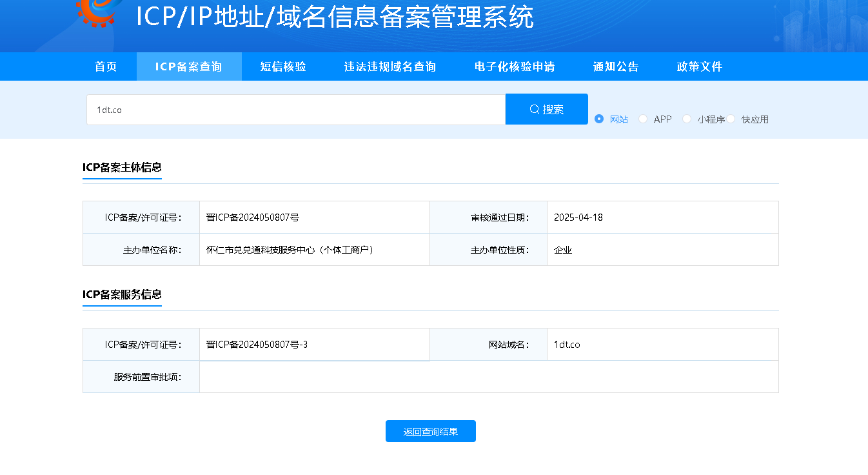Screen dimensions: 868x475
Task: Click the 服务前置审批项 label cell
Action: pyautogui.click(x=141, y=377)
